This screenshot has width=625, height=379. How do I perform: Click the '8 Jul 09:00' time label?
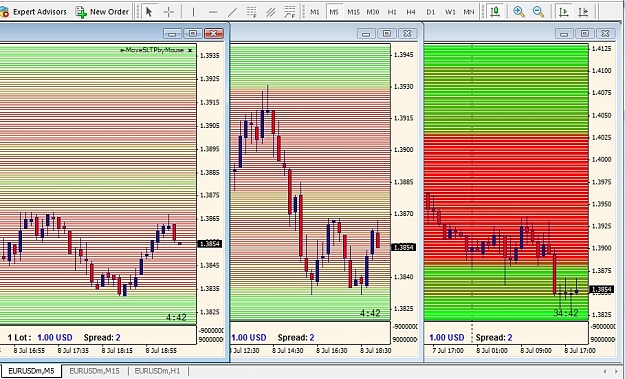coord(536,351)
